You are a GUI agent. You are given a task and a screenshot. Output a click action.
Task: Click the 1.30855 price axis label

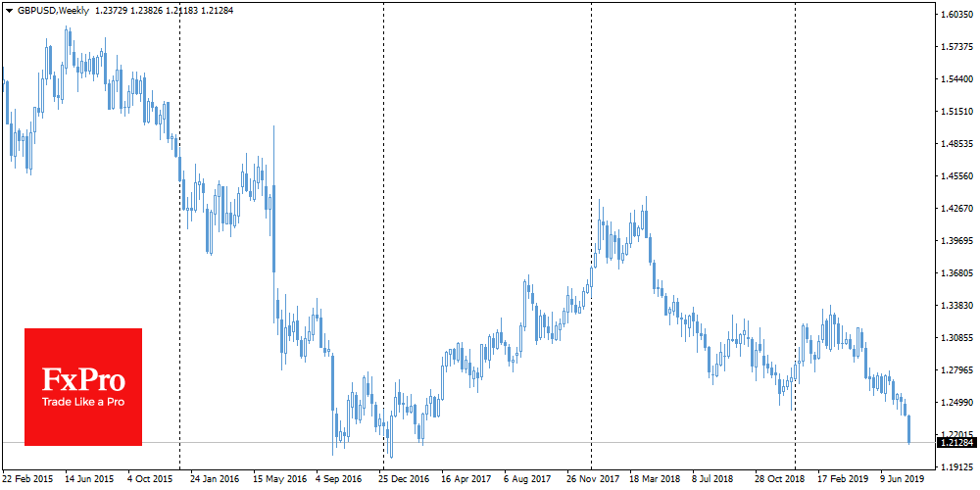click(x=956, y=338)
